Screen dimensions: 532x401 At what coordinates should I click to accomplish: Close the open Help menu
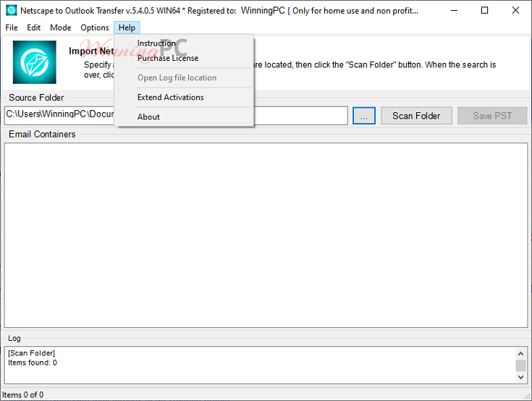tap(127, 28)
